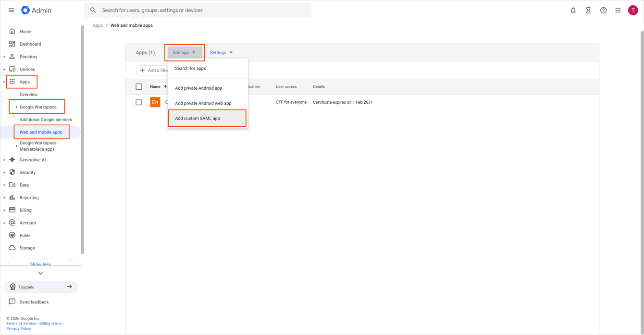Click the Data folder icon
This screenshot has height=335, width=644.
click(x=12, y=185)
